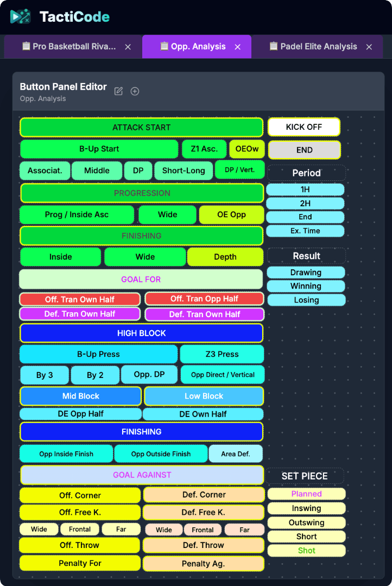Select the 1H period button

click(x=306, y=190)
